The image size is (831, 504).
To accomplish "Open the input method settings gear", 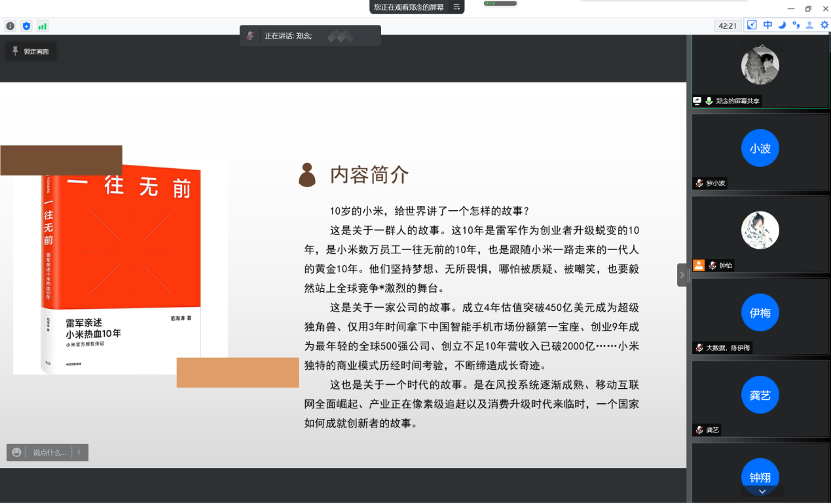I will [x=824, y=25].
